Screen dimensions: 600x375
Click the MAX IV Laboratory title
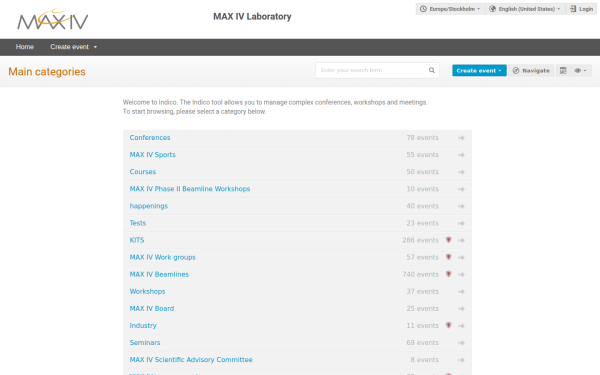click(252, 16)
